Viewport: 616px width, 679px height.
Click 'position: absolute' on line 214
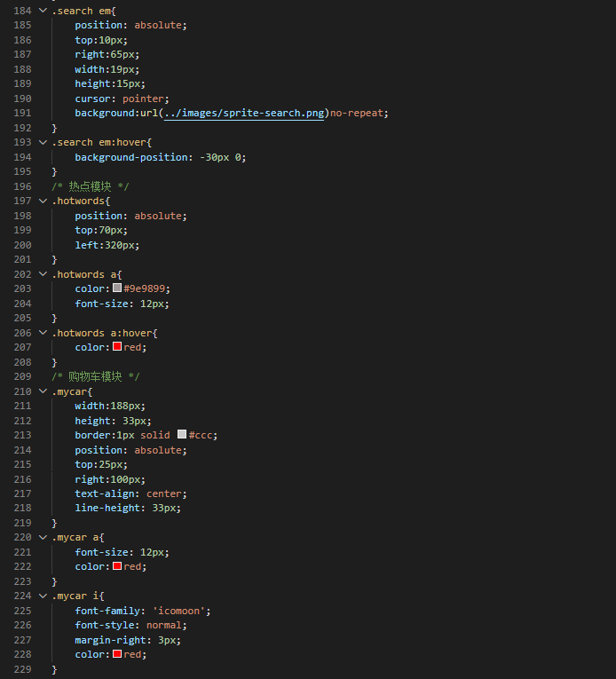click(130, 450)
